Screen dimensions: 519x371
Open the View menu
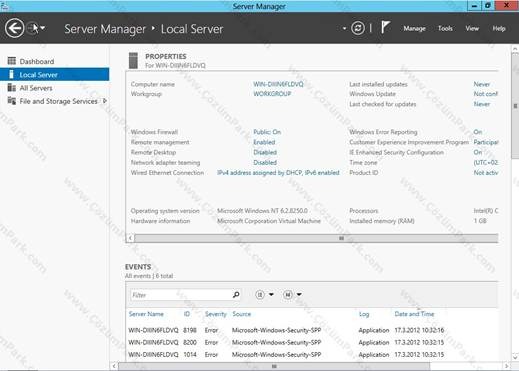[472, 28]
